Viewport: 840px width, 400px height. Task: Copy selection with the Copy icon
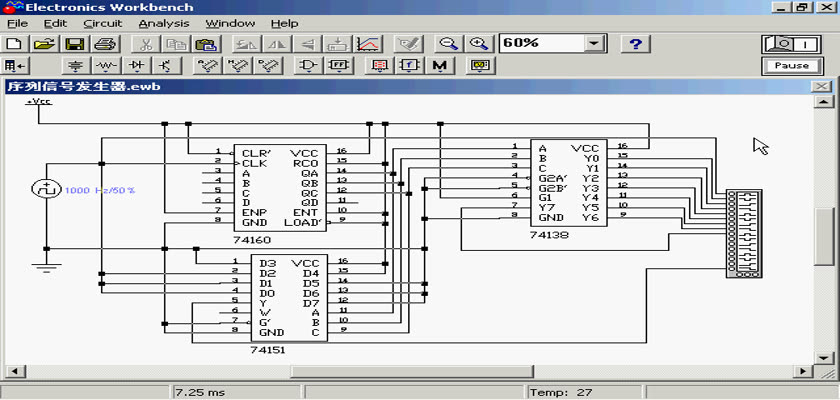[175, 44]
